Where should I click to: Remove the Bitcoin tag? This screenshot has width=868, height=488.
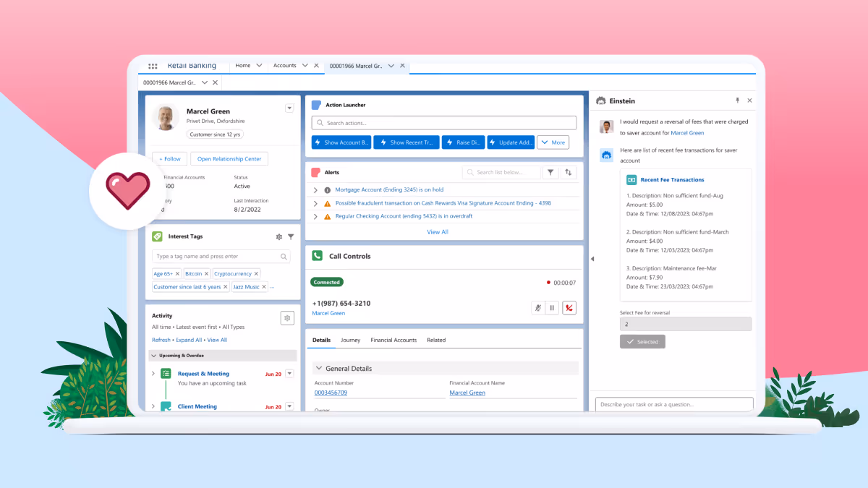[x=206, y=274]
